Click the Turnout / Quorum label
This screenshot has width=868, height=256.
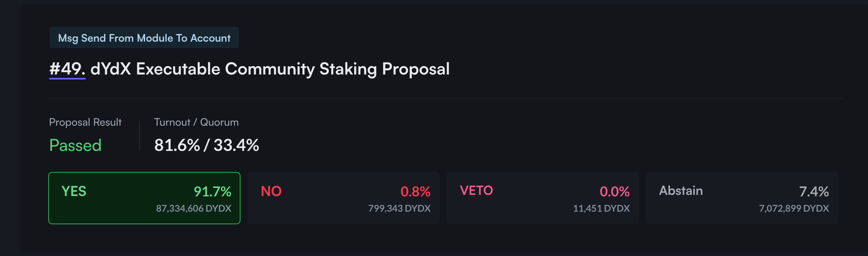tap(196, 122)
